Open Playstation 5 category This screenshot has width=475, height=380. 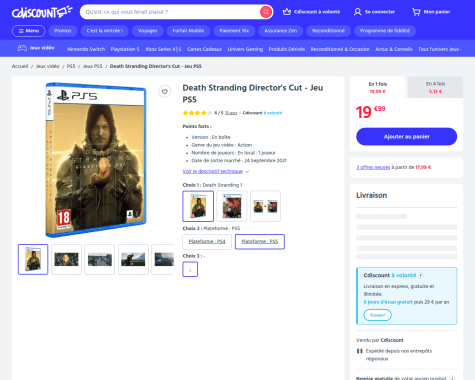[x=125, y=49]
